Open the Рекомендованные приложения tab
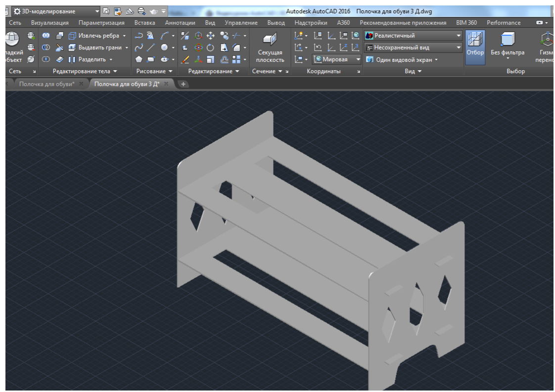This screenshot has width=555, height=392. (x=403, y=23)
